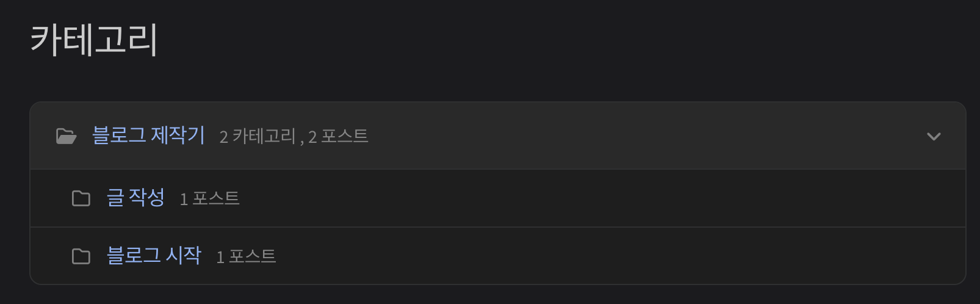Click the word 시작 in the last subcategory

coord(184,255)
